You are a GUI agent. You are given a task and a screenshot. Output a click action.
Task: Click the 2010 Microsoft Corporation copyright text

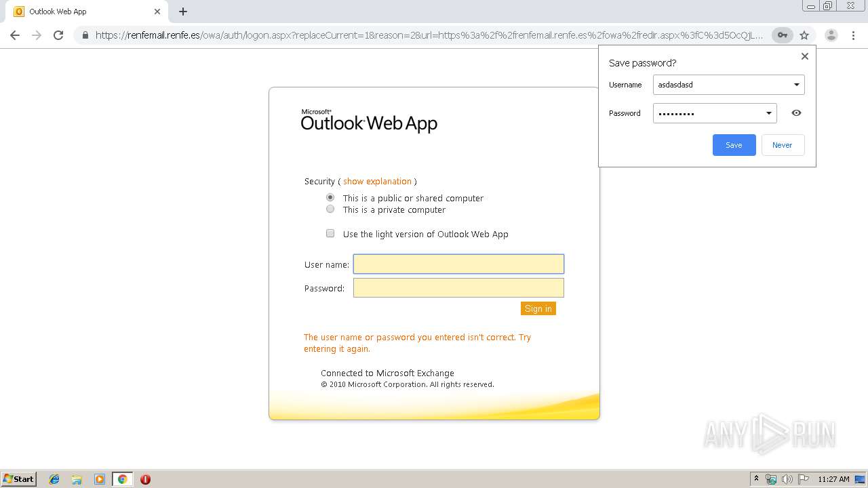pos(408,384)
